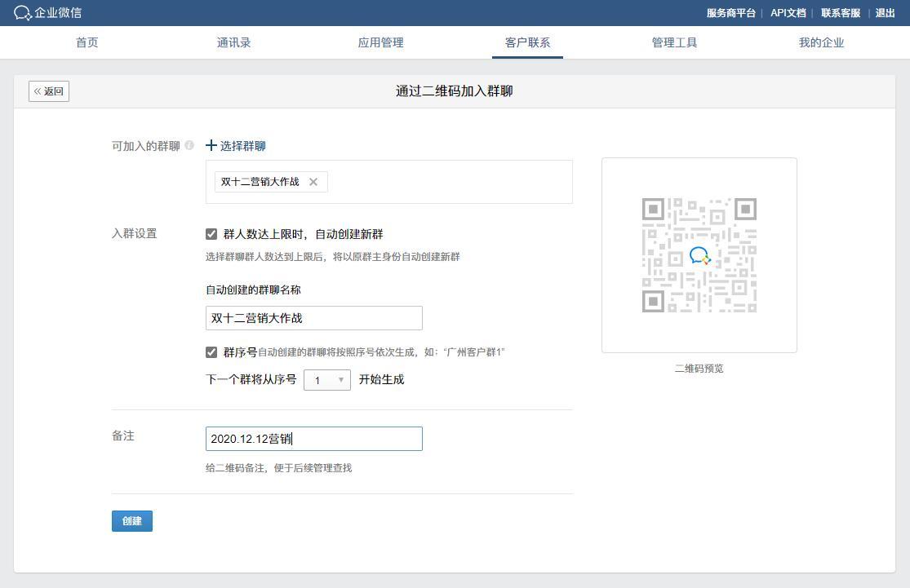Open the group serial number dropdown showing 1
This screenshot has height=588, width=910.
326,379
